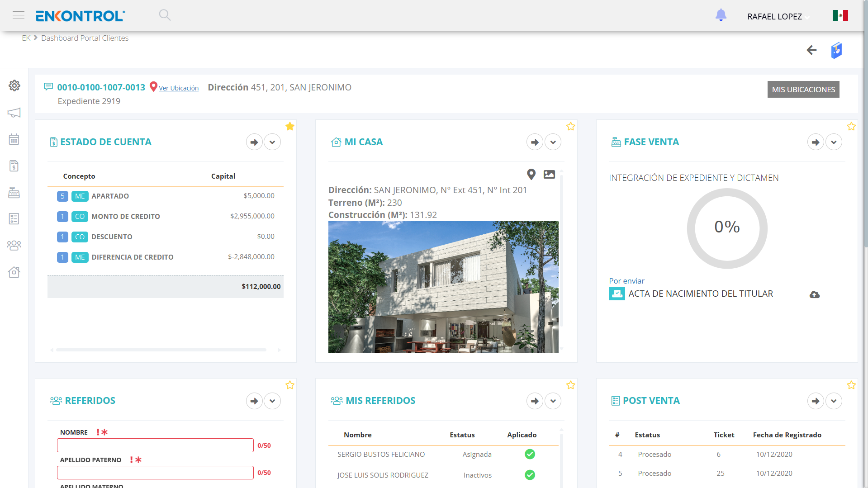Screen dimensions: 868x488
Task: Click EK breadcrumb
Action: tap(26, 38)
